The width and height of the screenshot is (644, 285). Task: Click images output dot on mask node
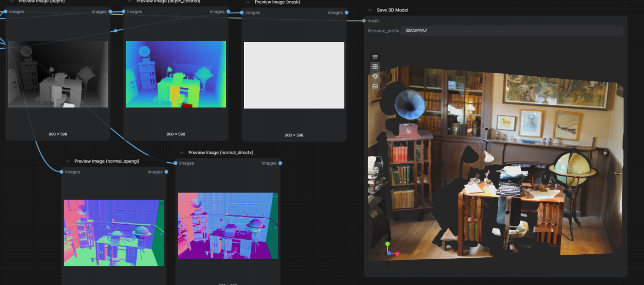point(346,13)
